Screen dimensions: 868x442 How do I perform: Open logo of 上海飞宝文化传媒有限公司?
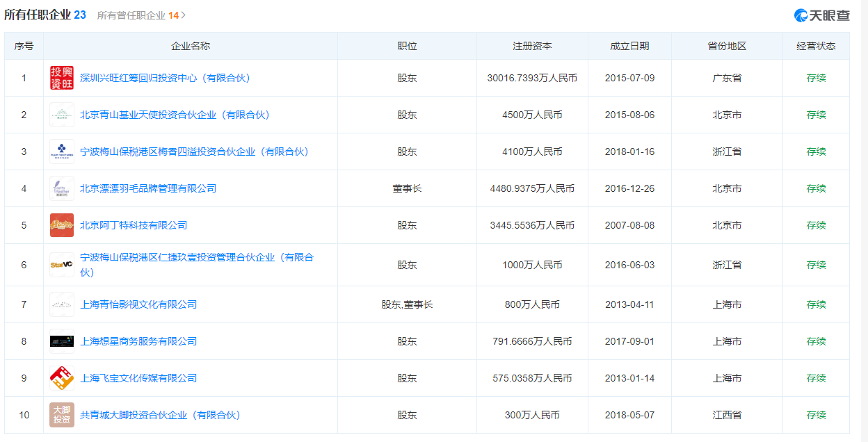pos(62,378)
